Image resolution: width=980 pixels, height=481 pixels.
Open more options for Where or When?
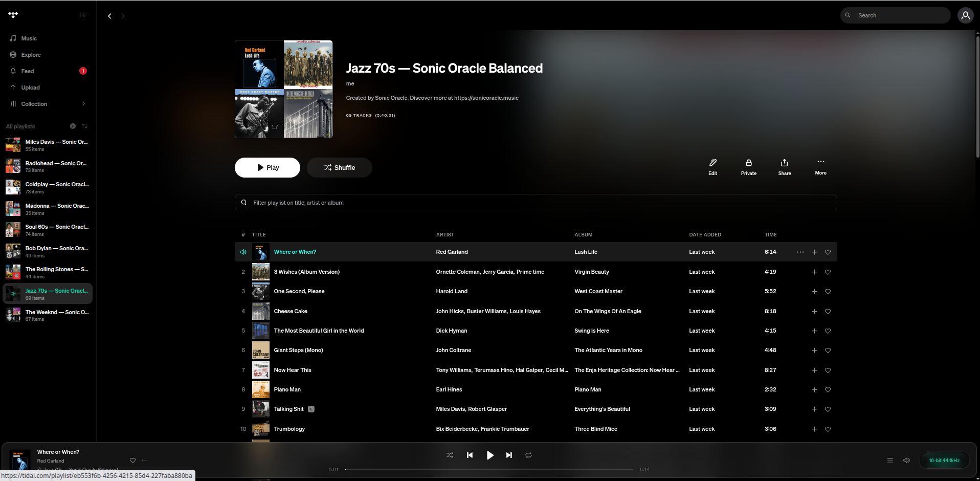coord(800,252)
